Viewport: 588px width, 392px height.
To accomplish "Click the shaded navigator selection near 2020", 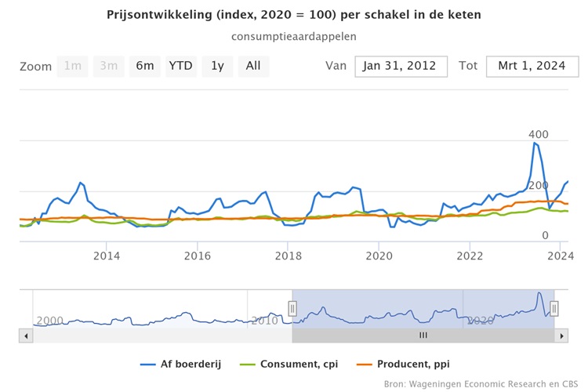I will point(480,312).
